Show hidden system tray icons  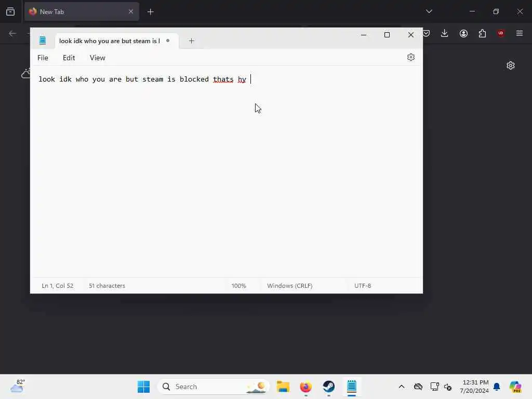click(x=402, y=387)
